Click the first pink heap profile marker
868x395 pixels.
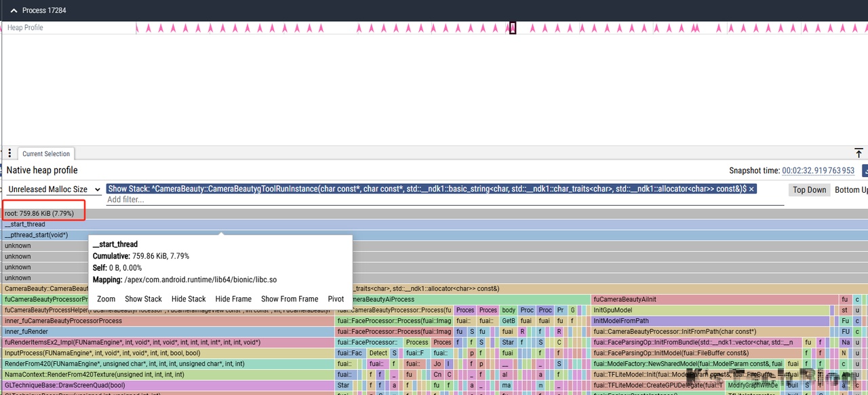pyautogui.click(x=138, y=29)
